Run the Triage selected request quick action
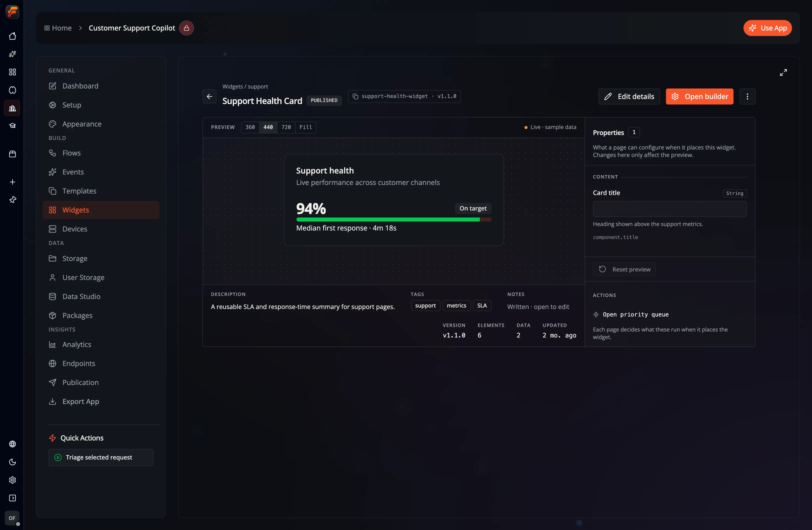Screen dimensions: 812x530 (101, 457)
